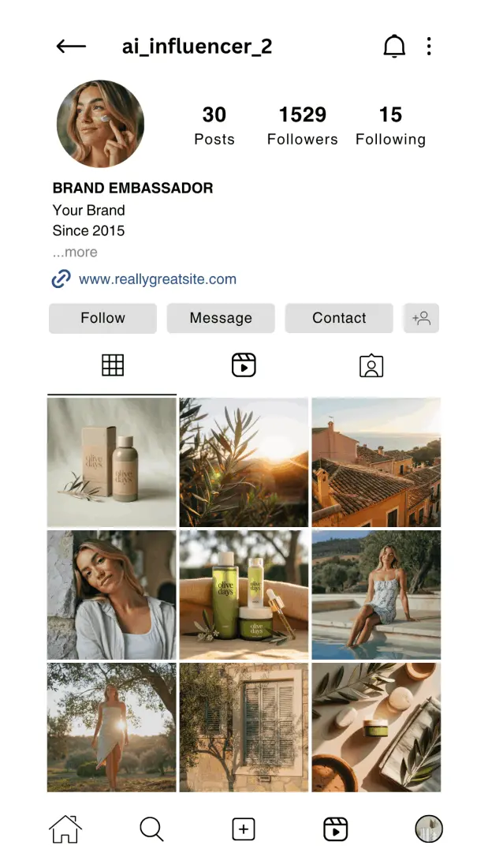The height and width of the screenshot is (868, 488).
Task: Go back using the left arrow
Action: (71, 47)
